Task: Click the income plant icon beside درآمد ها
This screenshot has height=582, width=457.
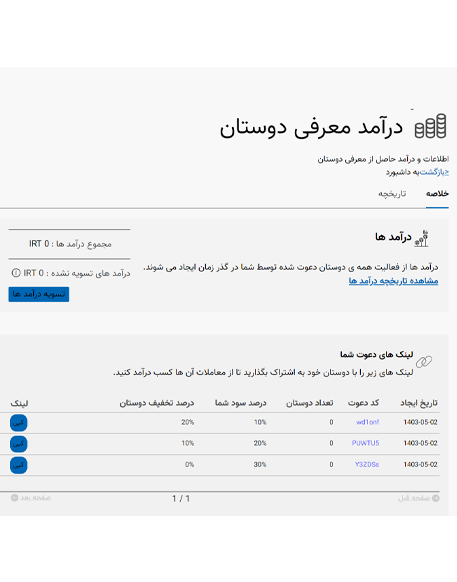Action: [422, 239]
